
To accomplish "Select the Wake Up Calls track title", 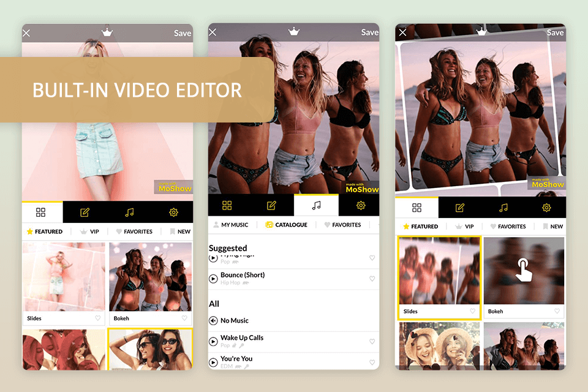I will coord(242,337).
